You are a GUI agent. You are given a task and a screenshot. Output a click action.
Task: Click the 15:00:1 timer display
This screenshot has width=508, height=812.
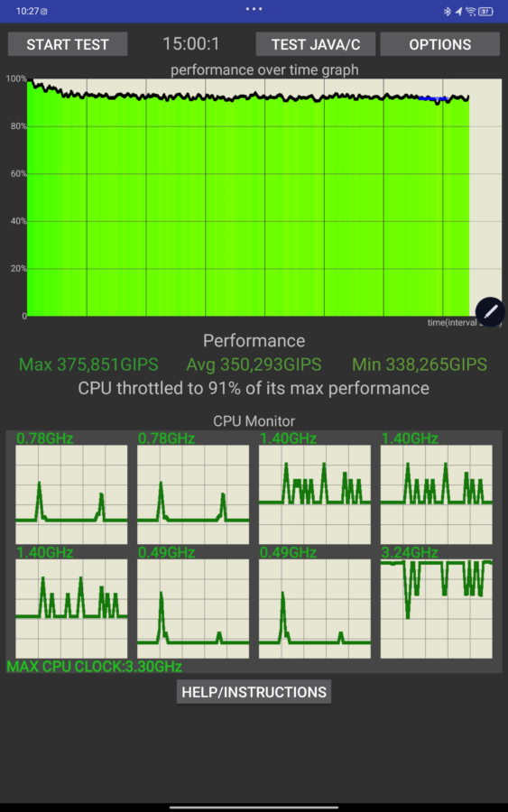pos(191,44)
